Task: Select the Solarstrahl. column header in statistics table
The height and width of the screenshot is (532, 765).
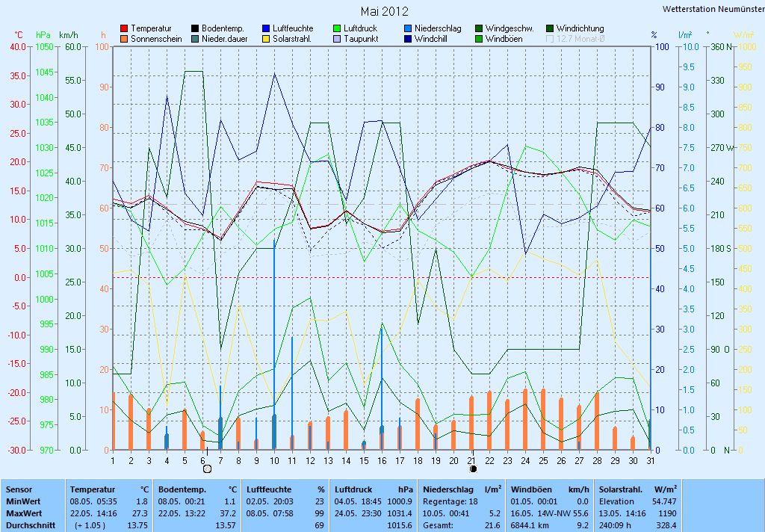Action: (621, 489)
